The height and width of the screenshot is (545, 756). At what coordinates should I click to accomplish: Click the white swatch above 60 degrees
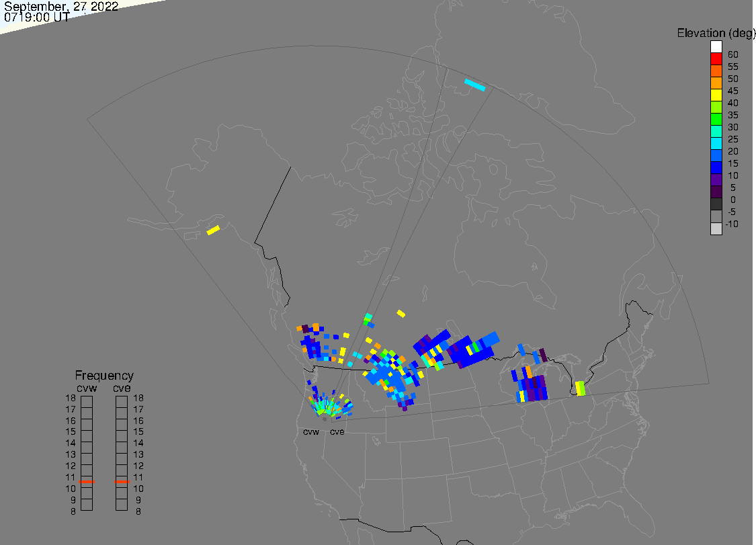click(x=716, y=47)
